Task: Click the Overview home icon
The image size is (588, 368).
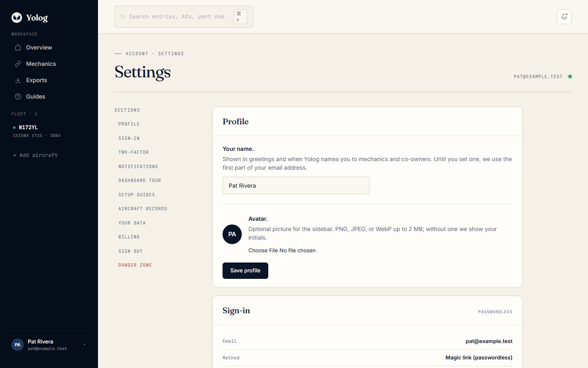Action: click(18, 47)
